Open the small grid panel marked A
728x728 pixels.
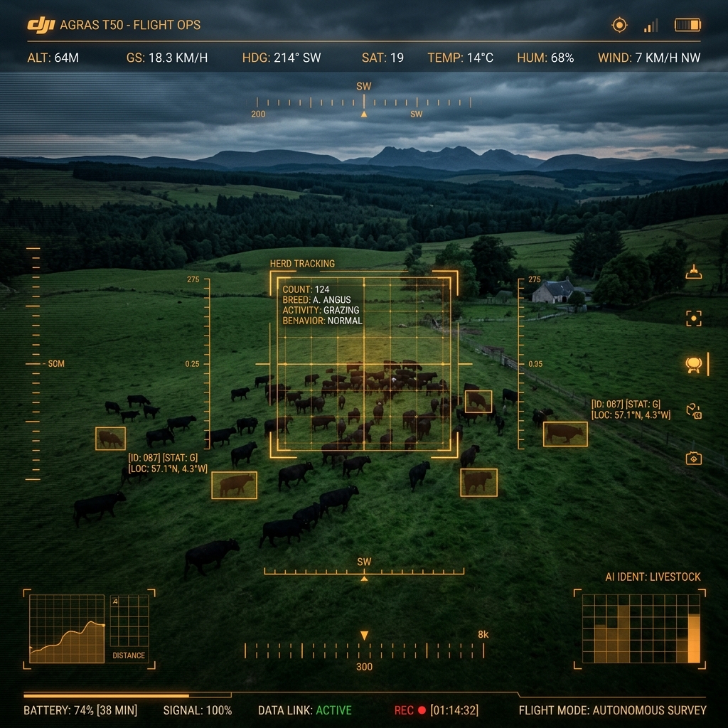click(129, 621)
